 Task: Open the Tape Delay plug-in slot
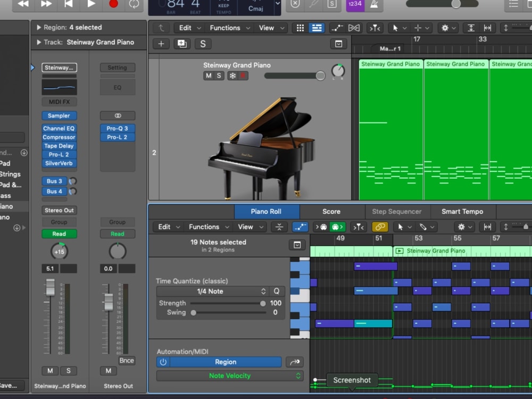coord(60,146)
